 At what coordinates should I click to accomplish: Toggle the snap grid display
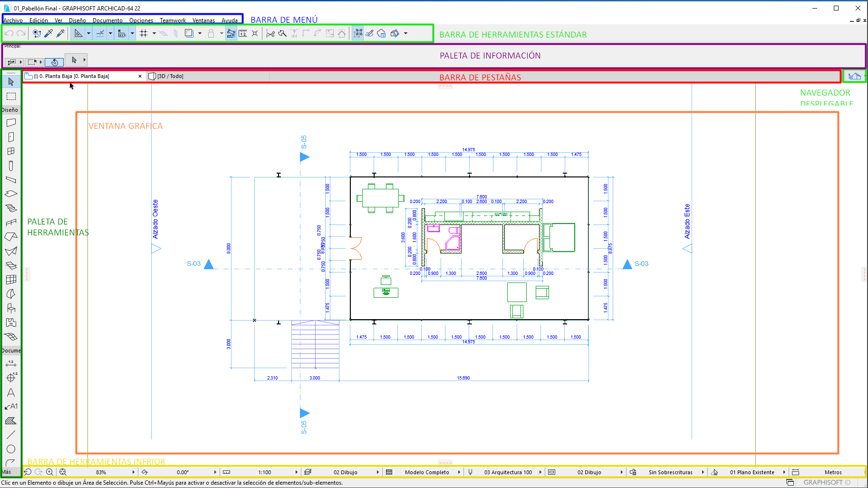[x=144, y=33]
